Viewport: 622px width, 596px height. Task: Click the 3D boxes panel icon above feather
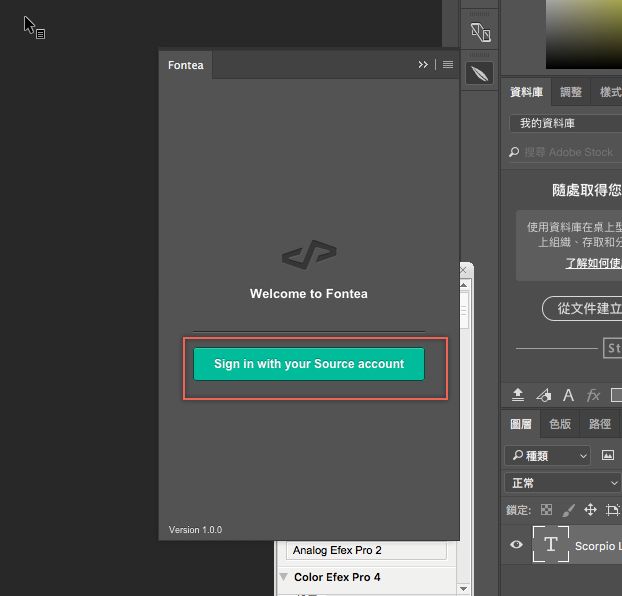click(480, 32)
